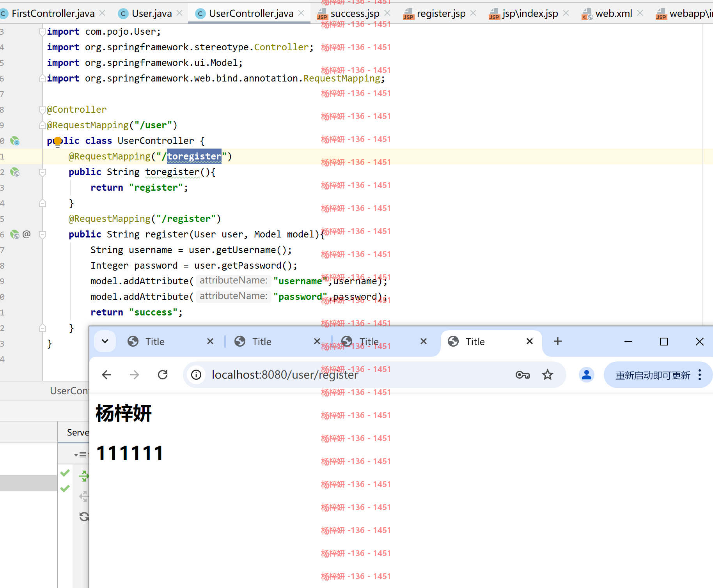Open the User.java editor tab
713x588 pixels.
click(151, 13)
